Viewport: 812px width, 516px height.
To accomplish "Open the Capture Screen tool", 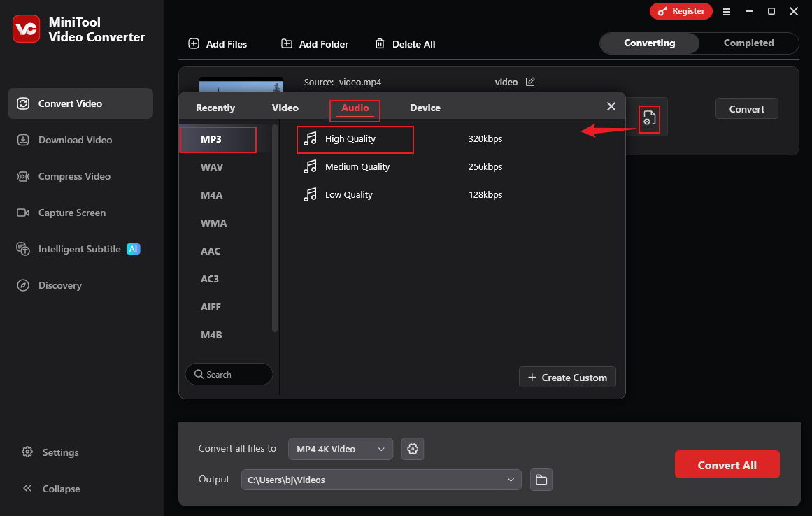I will pyautogui.click(x=71, y=213).
